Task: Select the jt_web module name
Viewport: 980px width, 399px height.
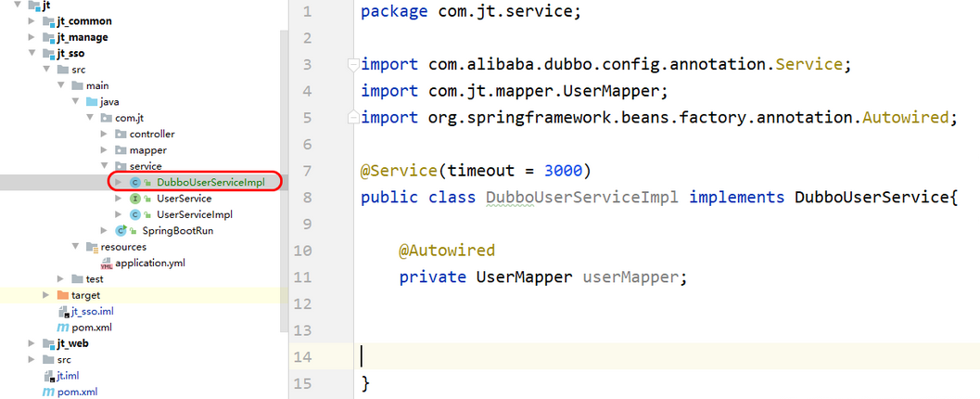Action: pyautogui.click(x=72, y=344)
